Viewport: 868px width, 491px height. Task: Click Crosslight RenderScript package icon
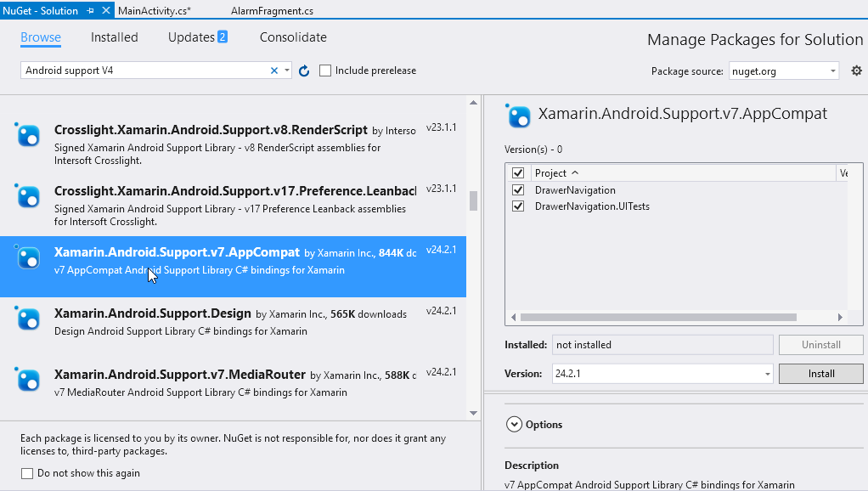pyautogui.click(x=27, y=134)
